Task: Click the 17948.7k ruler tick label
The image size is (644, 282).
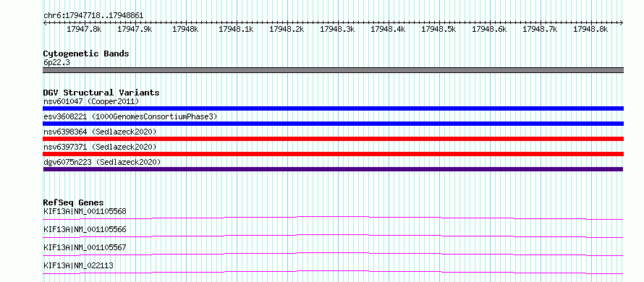Action: [x=539, y=29]
